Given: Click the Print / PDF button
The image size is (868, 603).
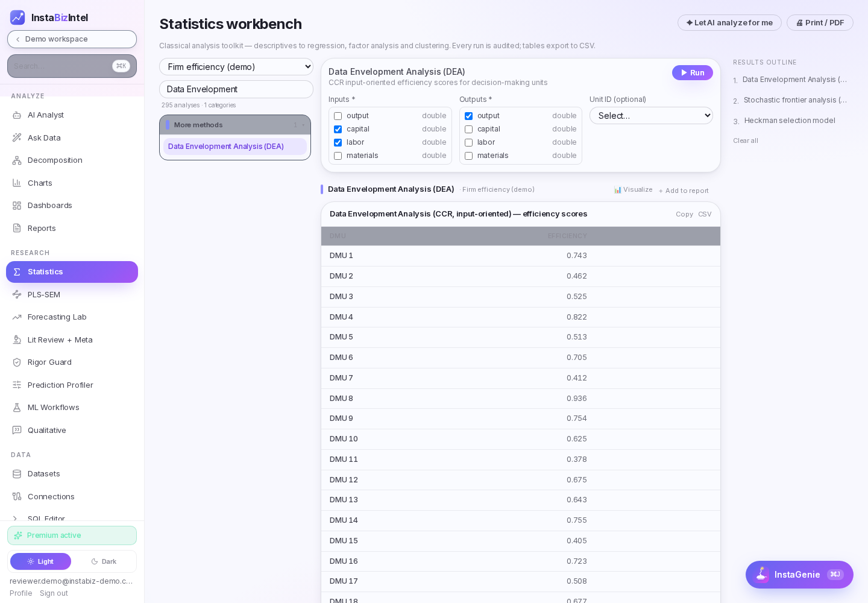Looking at the screenshot, I should (x=820, y=23).
